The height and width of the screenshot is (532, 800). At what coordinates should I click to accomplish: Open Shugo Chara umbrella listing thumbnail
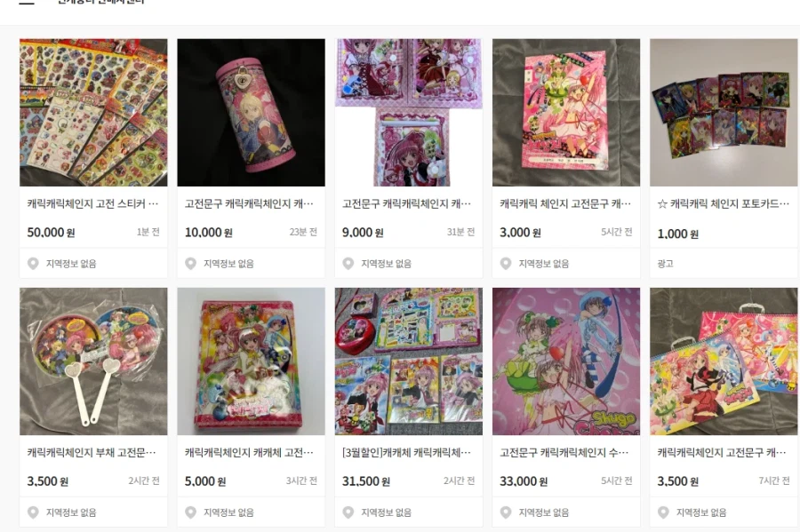pyautogui.click(x=566, y=361)
